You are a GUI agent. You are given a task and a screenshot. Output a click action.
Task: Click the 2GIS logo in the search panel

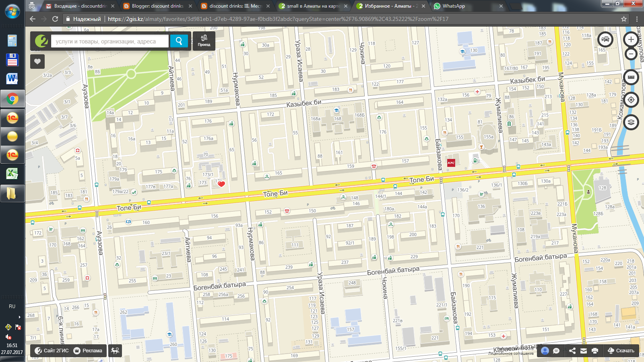41,41
